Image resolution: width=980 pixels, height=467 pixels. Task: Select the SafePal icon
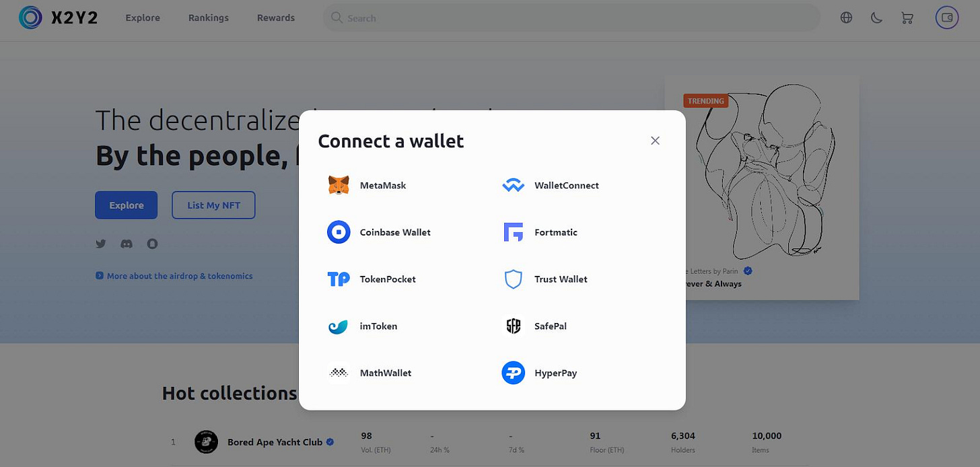click(x=514, y=326)
